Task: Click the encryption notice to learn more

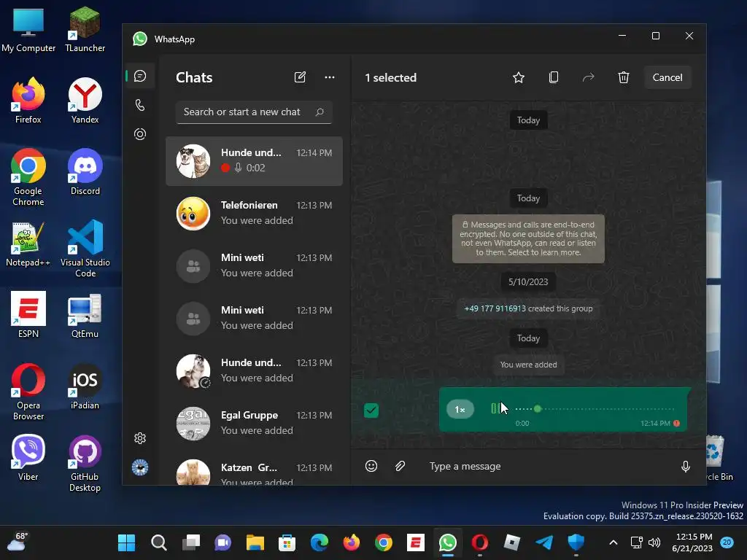Action: click(528, 238)
